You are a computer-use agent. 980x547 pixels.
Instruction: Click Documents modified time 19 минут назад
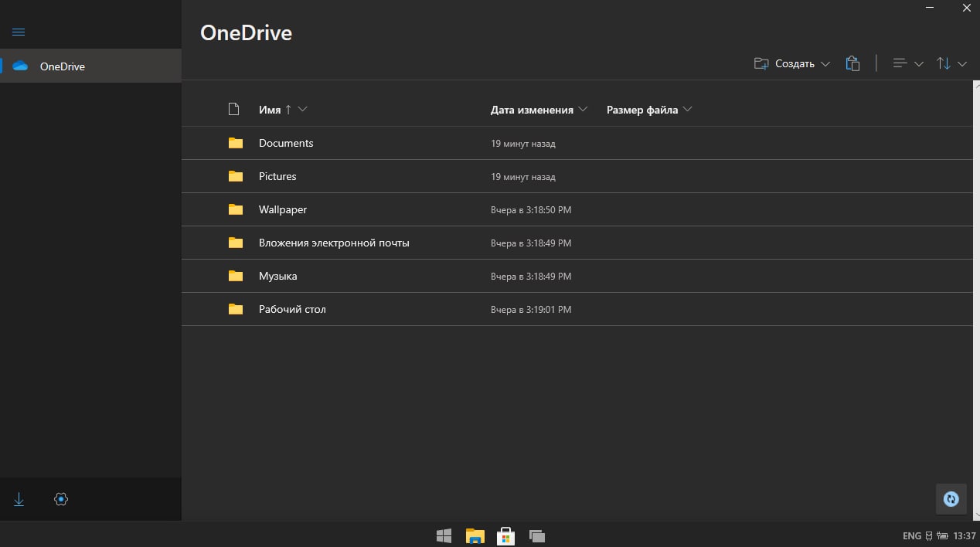pos(523,144)
